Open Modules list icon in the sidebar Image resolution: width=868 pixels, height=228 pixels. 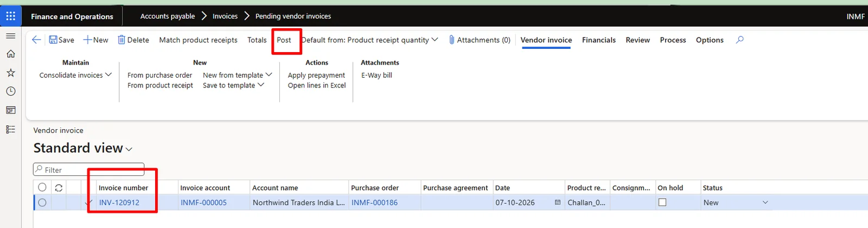pyautogui.click(x=10, y=129)
